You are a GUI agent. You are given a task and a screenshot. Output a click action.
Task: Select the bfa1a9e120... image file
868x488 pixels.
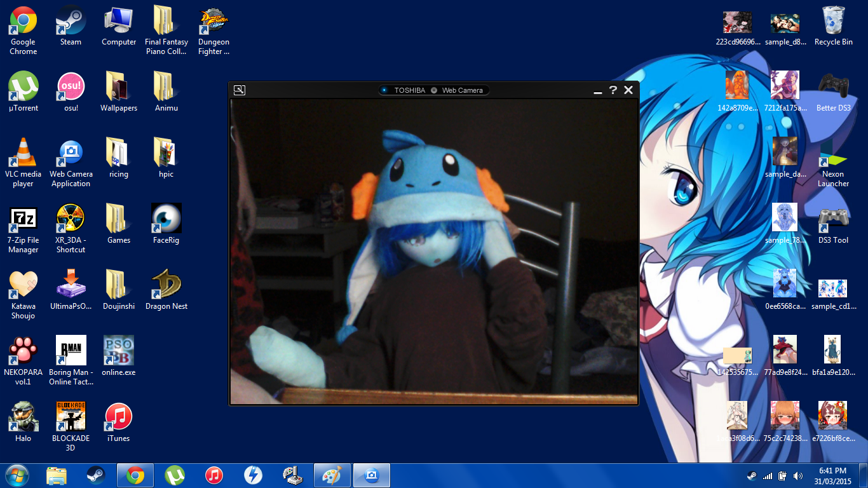834,356
